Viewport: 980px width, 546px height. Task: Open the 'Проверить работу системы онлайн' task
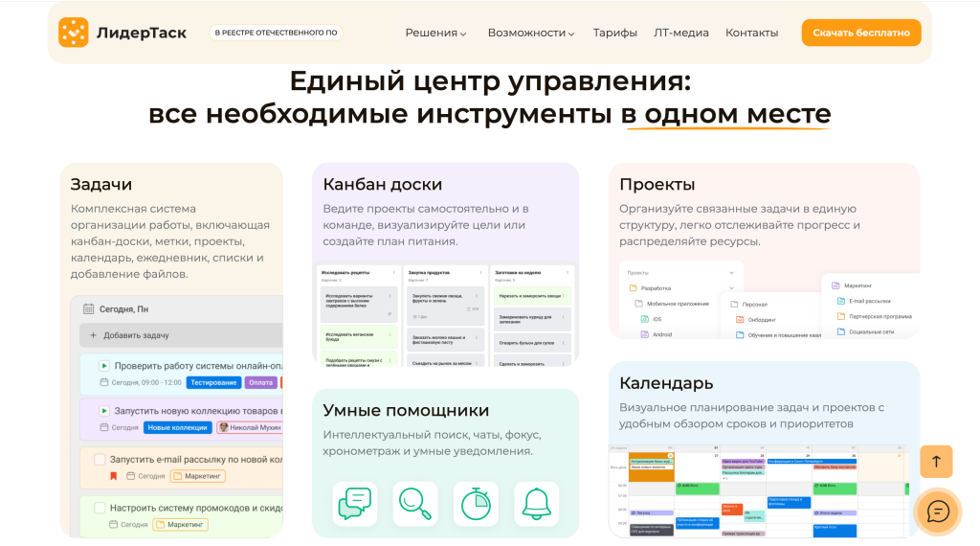[198, 365]
